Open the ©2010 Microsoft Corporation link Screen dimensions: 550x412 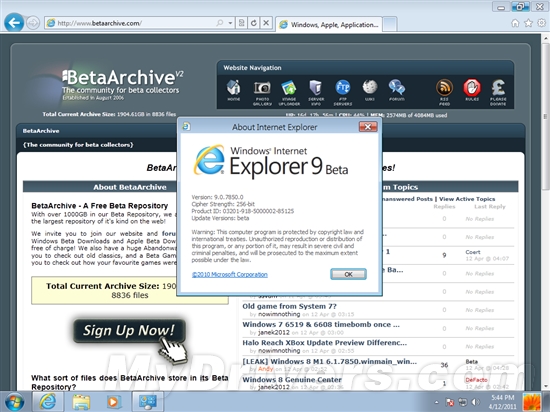pyautogui.click(x=230, y=275)
